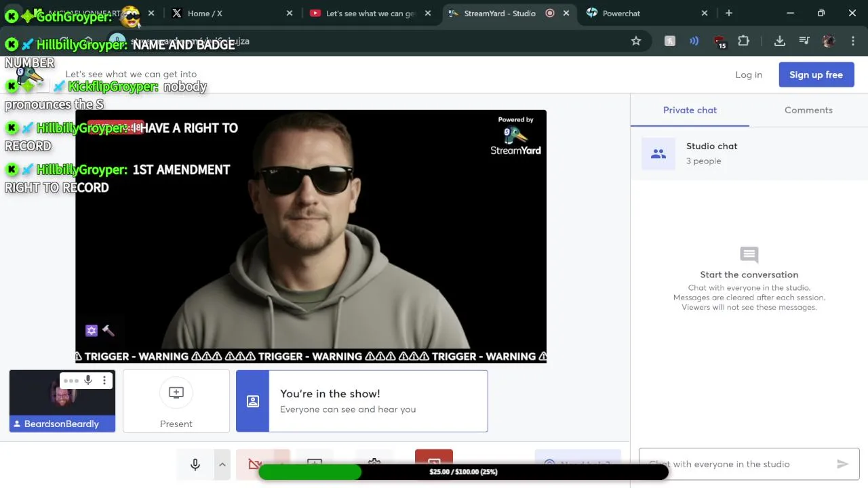Click the TRIGGER - WARNING ticker banner
Screen dimensions: 868x488
click(x=311, y=357)
